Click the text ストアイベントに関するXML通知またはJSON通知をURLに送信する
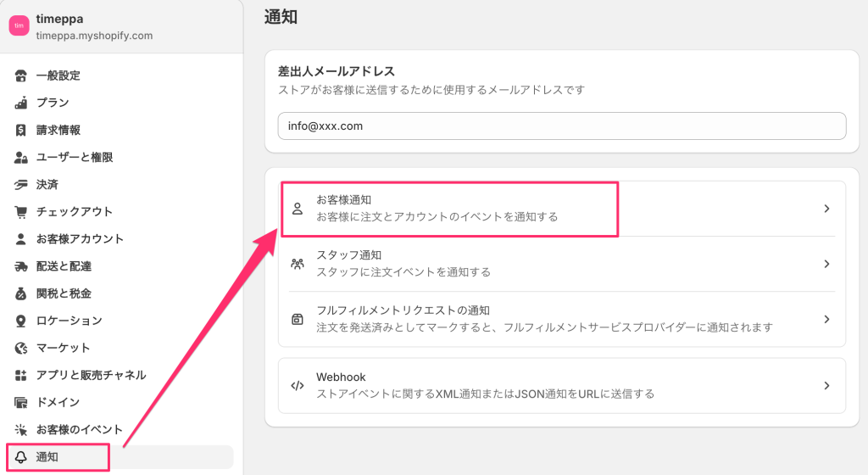This screenshot has height=475, width=868. pos(486,394)
